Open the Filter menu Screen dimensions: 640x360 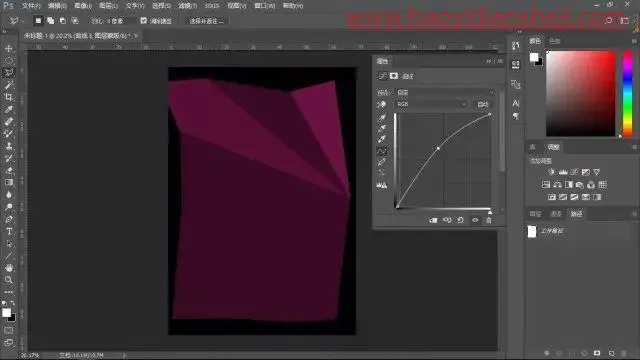click(x=187, y=6)
